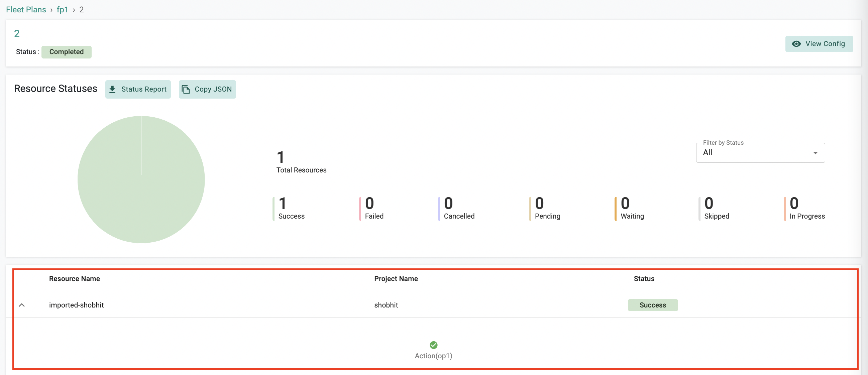Go to the fp1 breadcrumb link
Viewport: 868px width, 375px height.
pos(62,9)
